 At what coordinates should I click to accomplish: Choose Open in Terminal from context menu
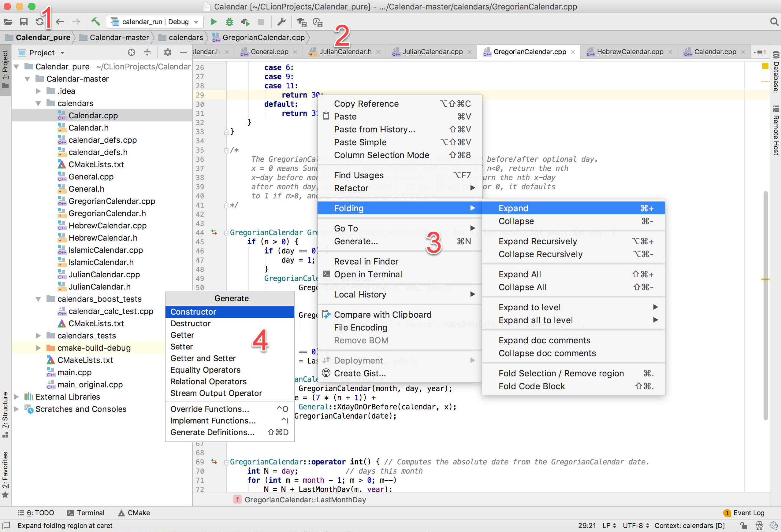coord(400,274)
